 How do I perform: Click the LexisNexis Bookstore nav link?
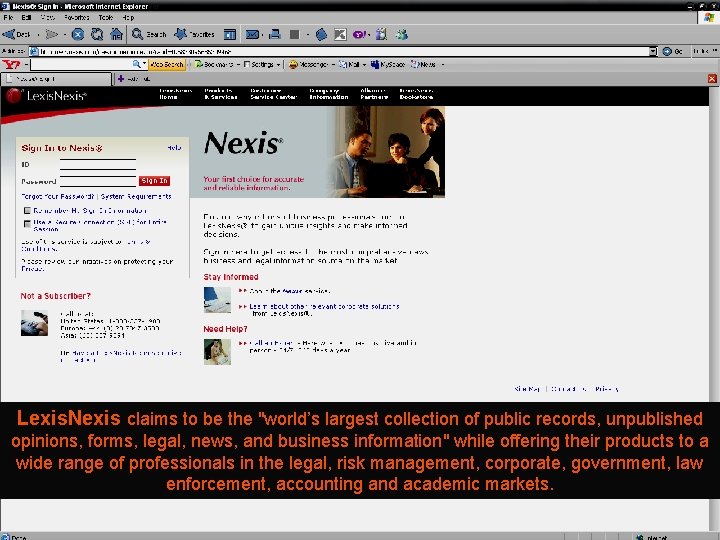[416, 94]
